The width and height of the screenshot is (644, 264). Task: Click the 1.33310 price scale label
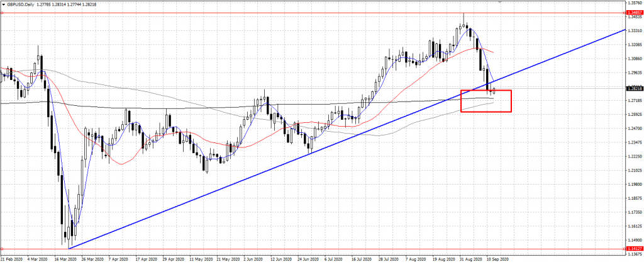634,30
